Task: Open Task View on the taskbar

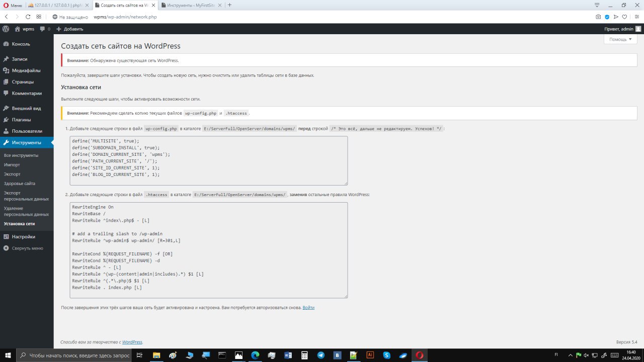Action: [140, 355]
